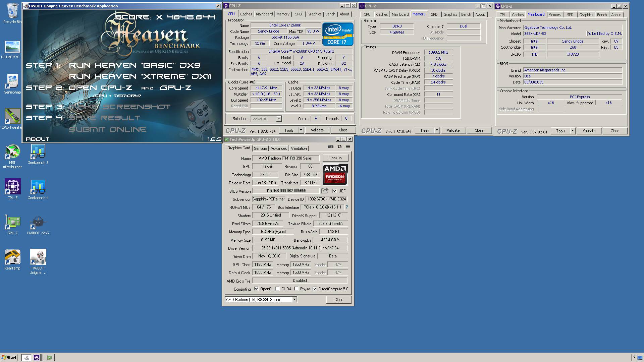This screenshot has height=362, width=644.
Task: Click the Close button in GPU-Z
Action: click(x=339, y=300)
